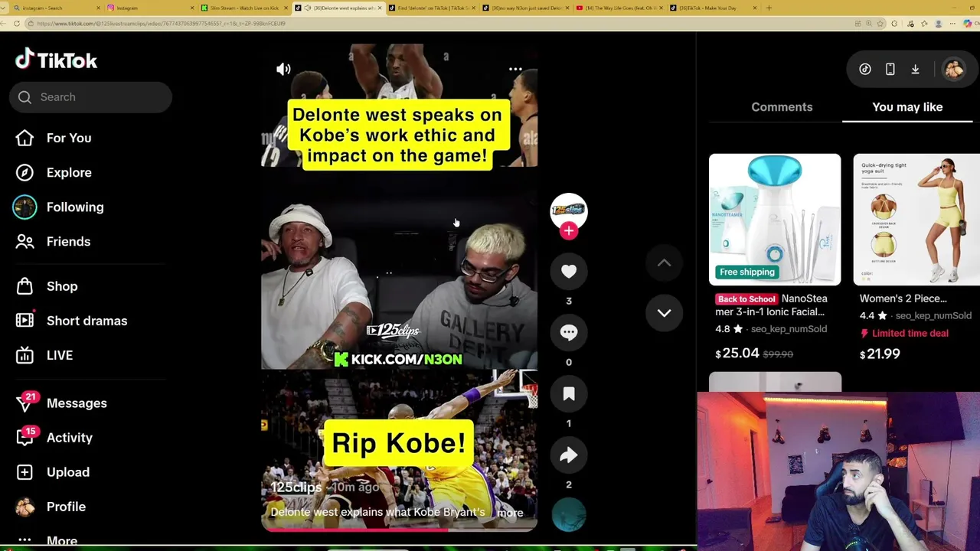Open the Explore page
The image size is (980, 551).
pos(69,172)
